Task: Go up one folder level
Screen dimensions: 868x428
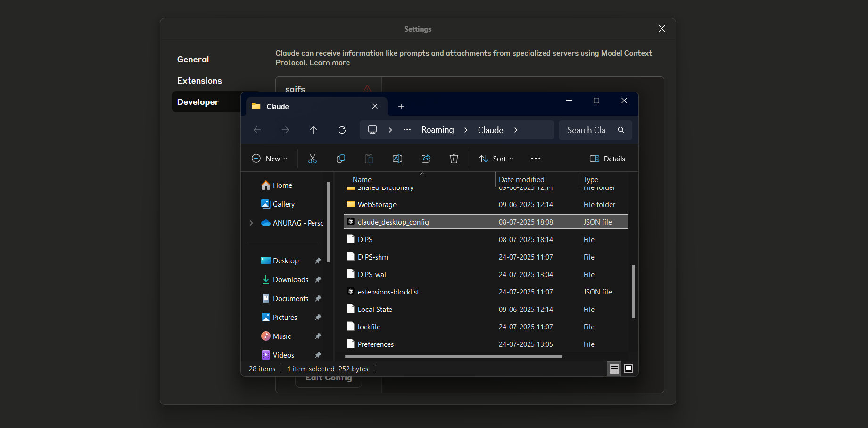Action: pyautogui.click(x=314, y=130)
